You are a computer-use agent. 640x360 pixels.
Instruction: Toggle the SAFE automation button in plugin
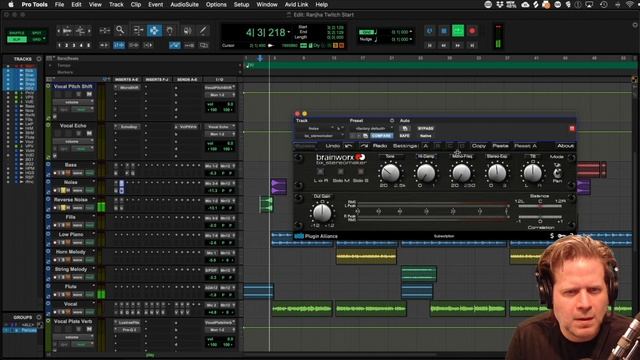coord(404,136)
